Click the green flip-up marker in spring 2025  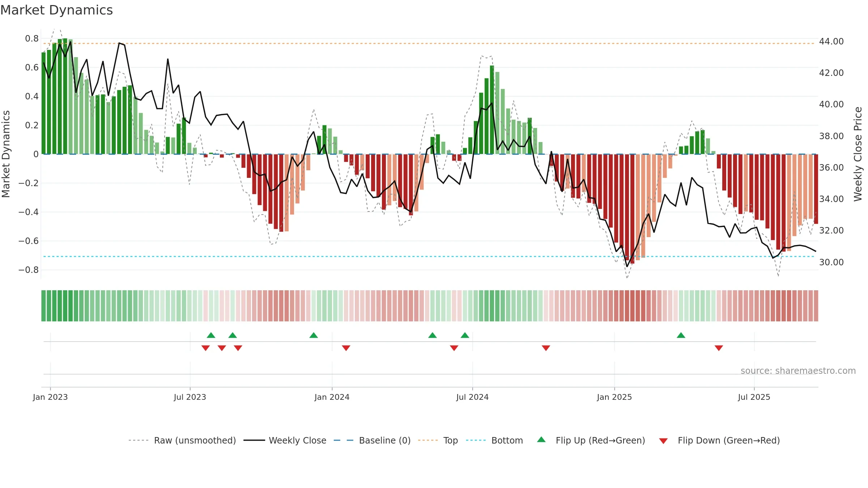pyautogui.click(x=681, y=335)
